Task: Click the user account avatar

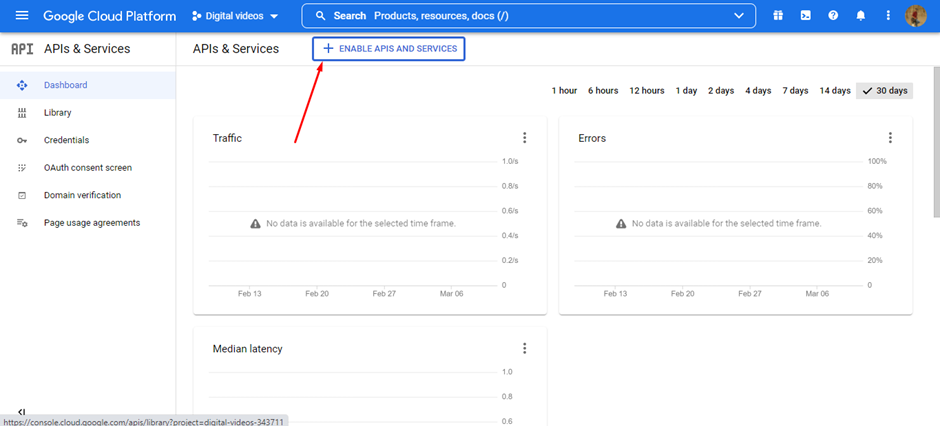Action: click(x=915, y=16)
